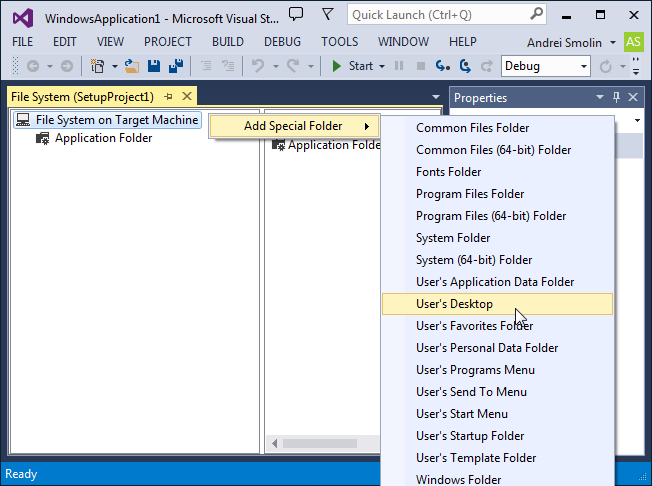Image resolution: width=652 pixels, height=486 pixels.
Task: Choose User's Startup Folder entry
Action: tap(497, 437)
